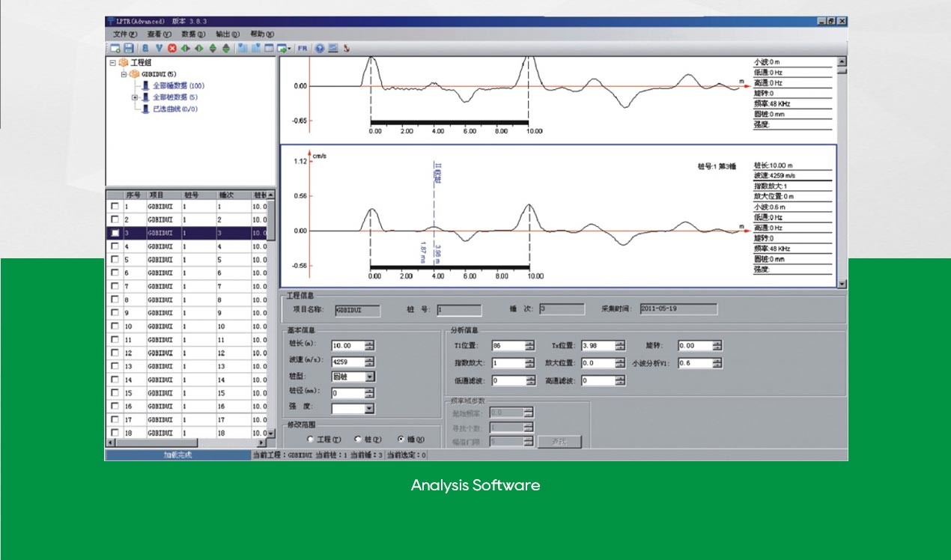Open the 强度 dropdown list

point(369,408)
